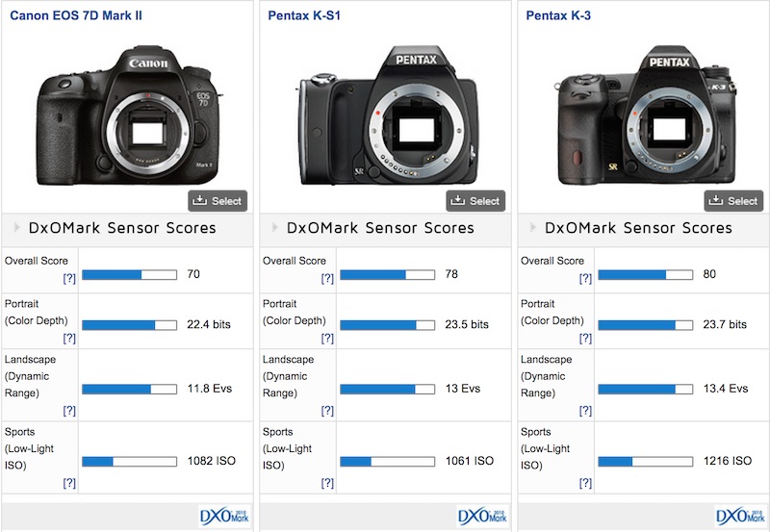Image resolution: width=770 pixels, height=532 pixels.
Task: Open help [?] for Pentax K-S1 Landscape
Action: click(327, 410)
